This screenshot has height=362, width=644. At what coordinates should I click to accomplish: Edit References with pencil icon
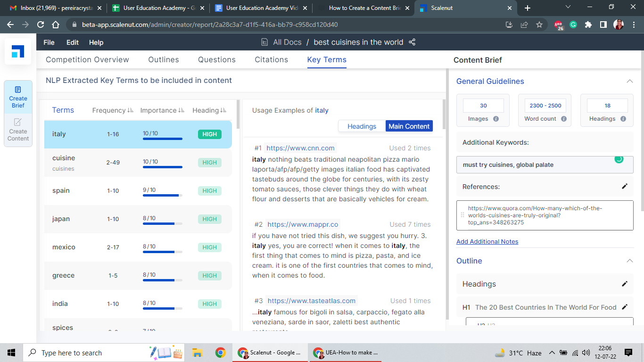tap(625, 186)
